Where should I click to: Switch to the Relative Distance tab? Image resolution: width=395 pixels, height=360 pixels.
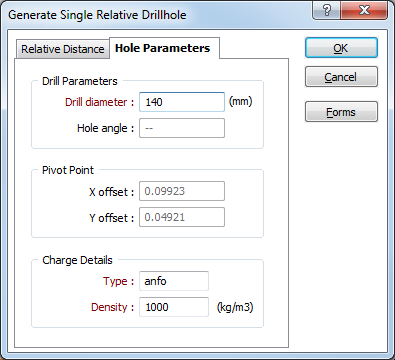pyautogui.click(x=63, y=49)
